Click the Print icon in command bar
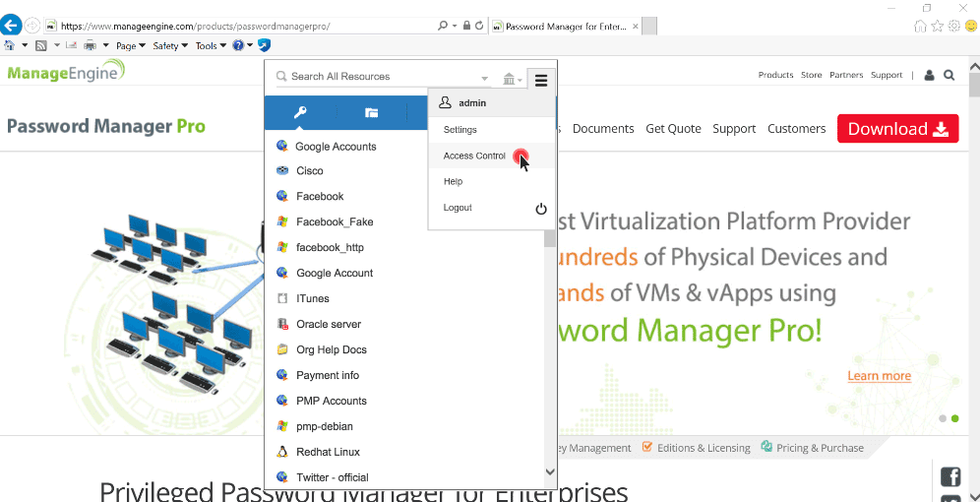 coord(90,45)
